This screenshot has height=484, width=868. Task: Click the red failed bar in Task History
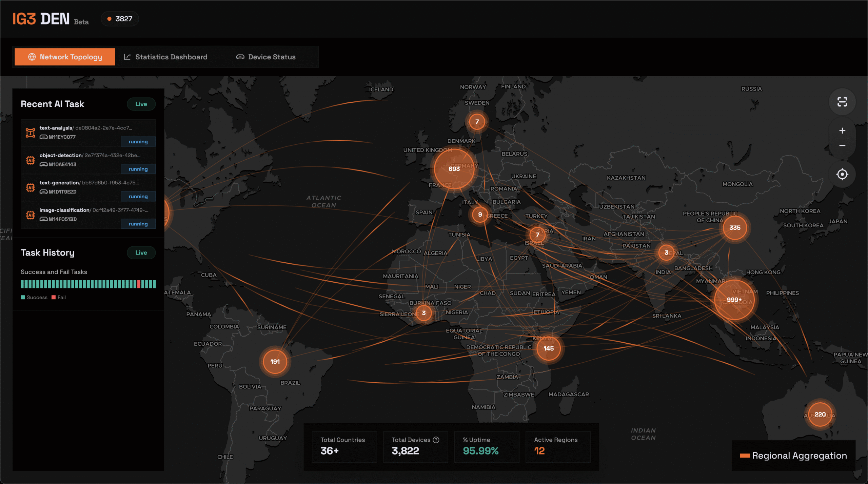click(x=139, y=284)
